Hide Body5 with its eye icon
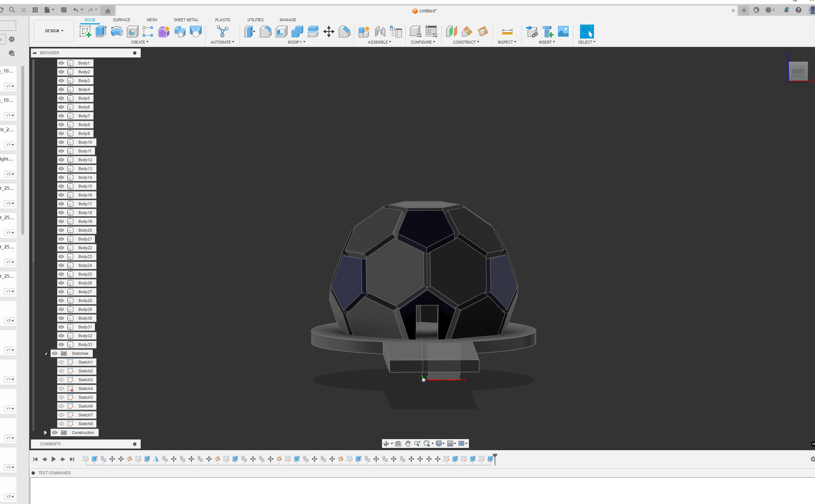This screenshot has width=815, height=504. tap(61, 98)
